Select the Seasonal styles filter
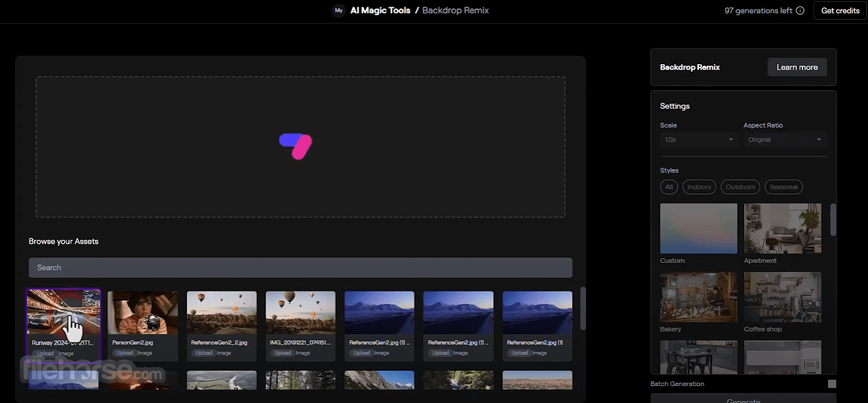 tap(783, 187)
